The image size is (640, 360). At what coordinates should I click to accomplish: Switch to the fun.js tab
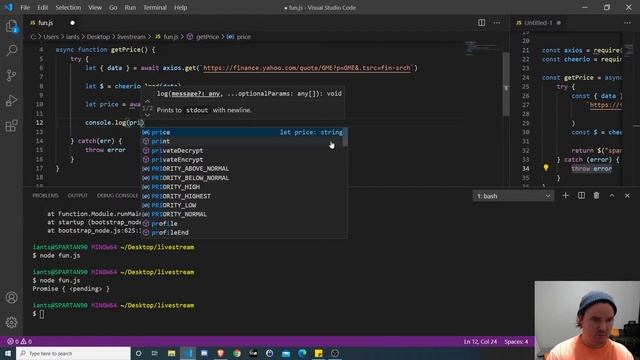pos(46,23)
